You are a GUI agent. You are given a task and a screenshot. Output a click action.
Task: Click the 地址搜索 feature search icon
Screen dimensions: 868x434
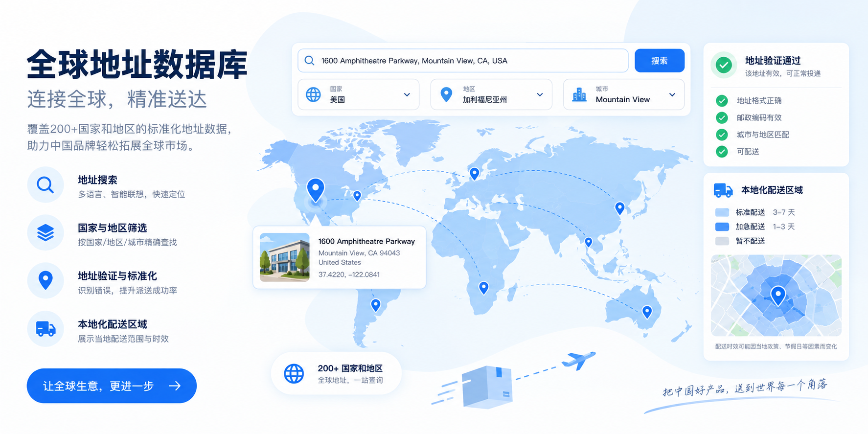pyautogui.click(x=46, y=185)
